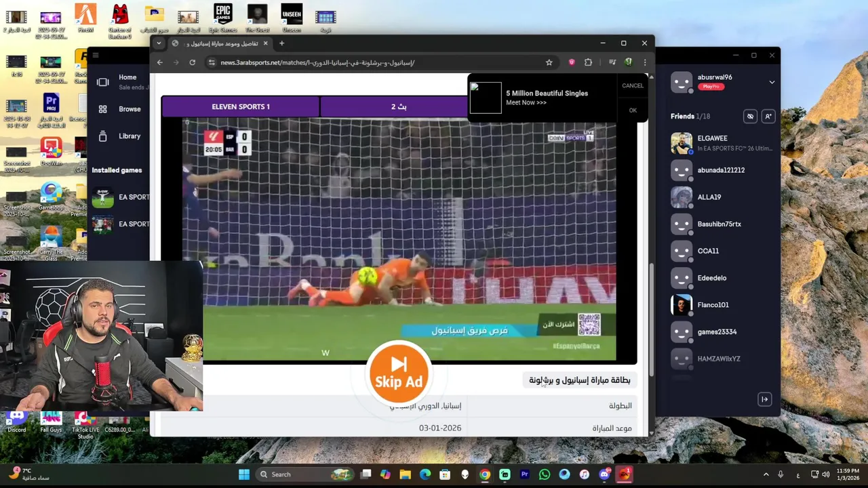Click the add friend icon
Image resolution: width=868 pixels, height=488 pixels.
768,117
